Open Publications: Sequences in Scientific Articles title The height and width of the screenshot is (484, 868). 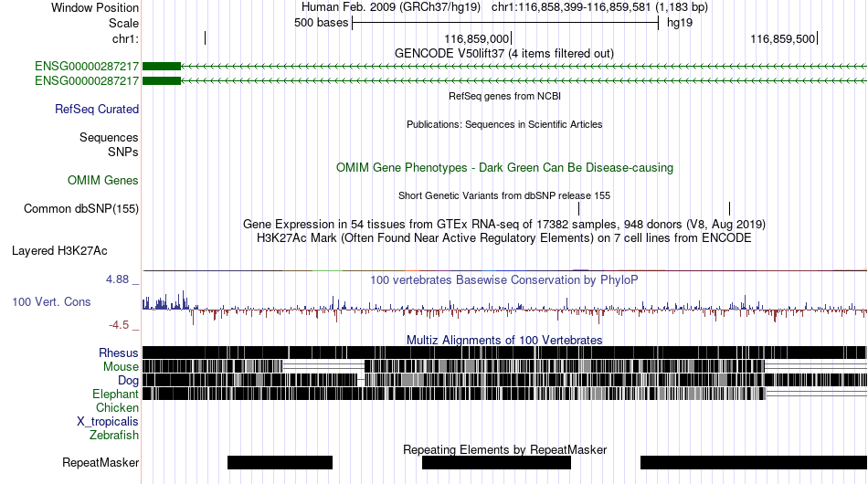point(504,124)
